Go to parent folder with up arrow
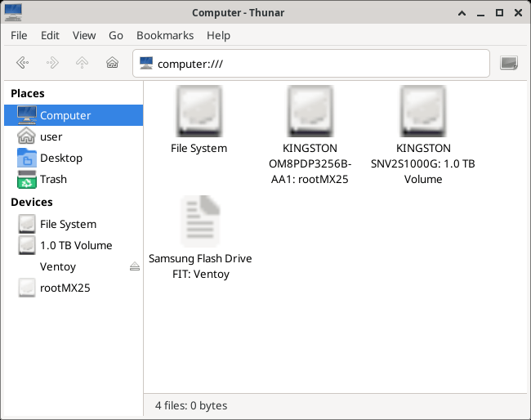This screenshot has width=531, height=420. [x=82, y=63]
